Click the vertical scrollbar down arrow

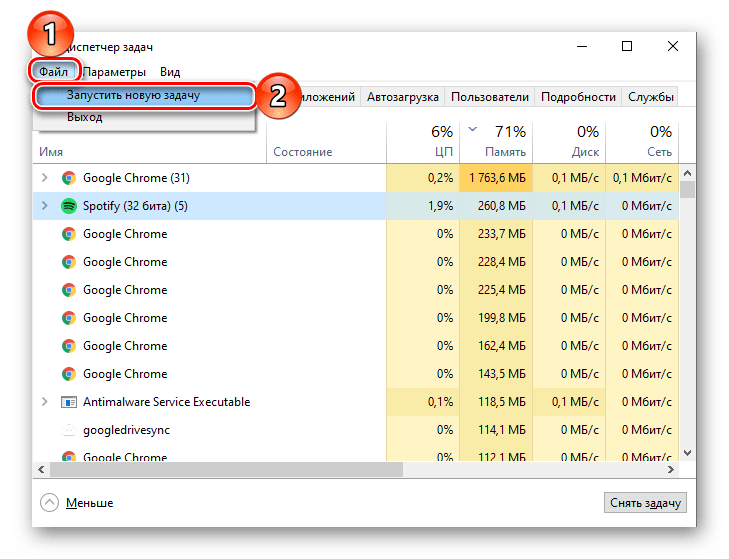point(688,453)
